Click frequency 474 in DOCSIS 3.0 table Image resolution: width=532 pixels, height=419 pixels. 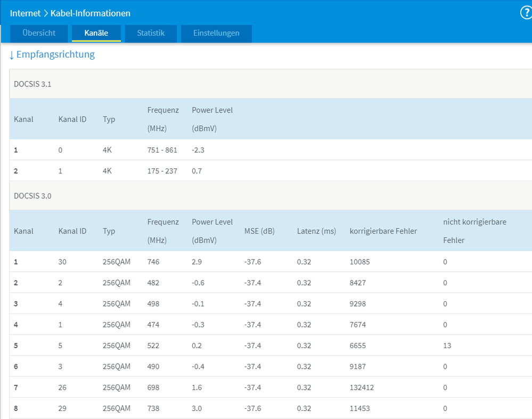click(153, 325)
